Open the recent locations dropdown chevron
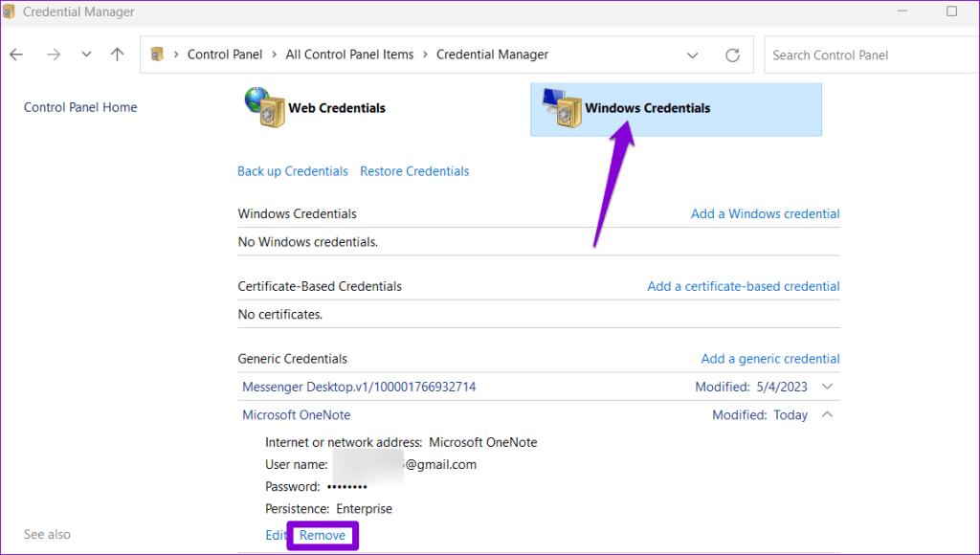The height and width of the screenshot is (555, 980). 86,55
